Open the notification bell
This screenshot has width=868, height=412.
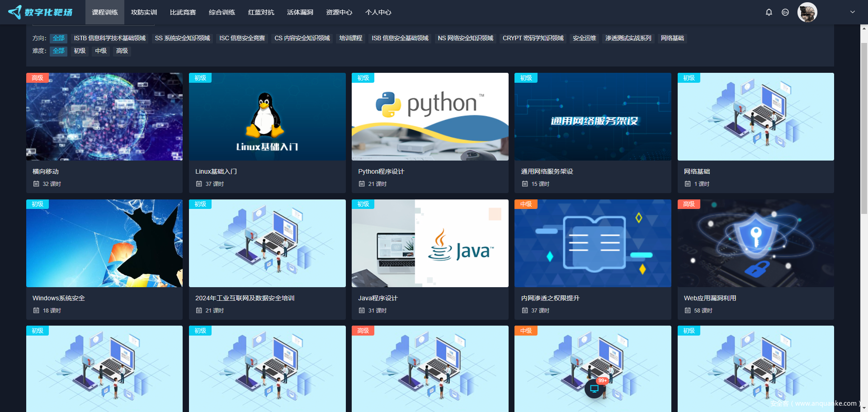[x=769, y=12]
